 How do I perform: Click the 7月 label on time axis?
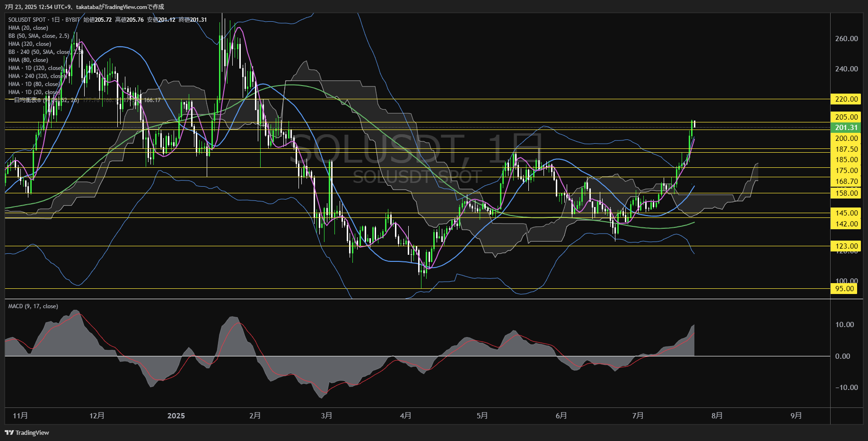tap(638, 415)
